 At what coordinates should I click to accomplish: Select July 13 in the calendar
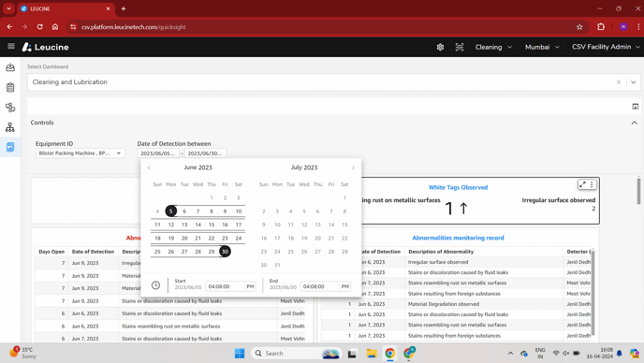point(317,225)
